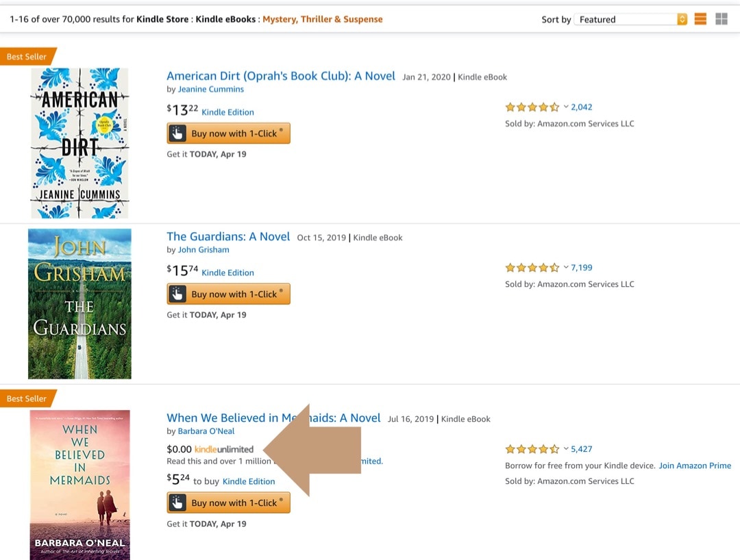Open American Dirt (Oprah's Book Club) title link
740x560 pixels.
pos(281,76)
